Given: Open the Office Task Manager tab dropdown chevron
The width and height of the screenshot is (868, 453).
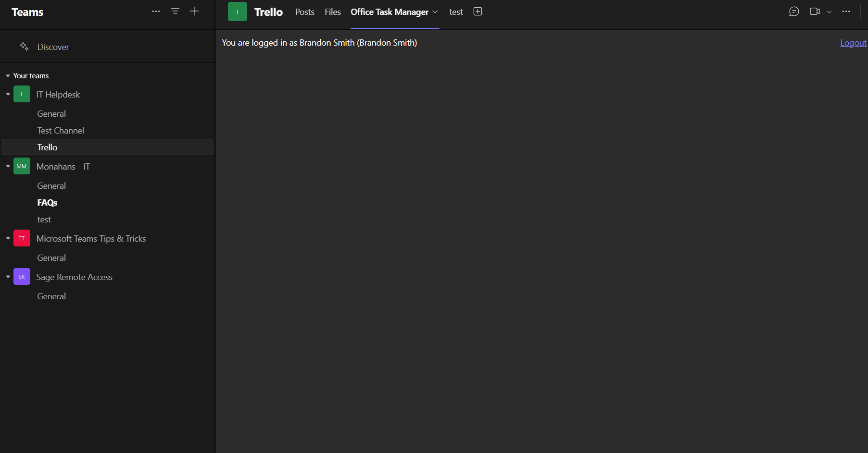Looking at the screenshot, I should (435, 12).
